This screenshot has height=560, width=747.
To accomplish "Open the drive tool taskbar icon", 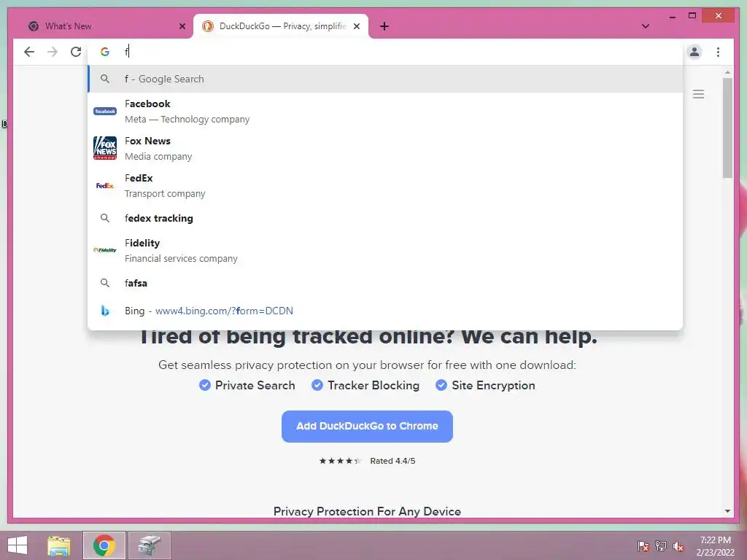I will 150,545.
